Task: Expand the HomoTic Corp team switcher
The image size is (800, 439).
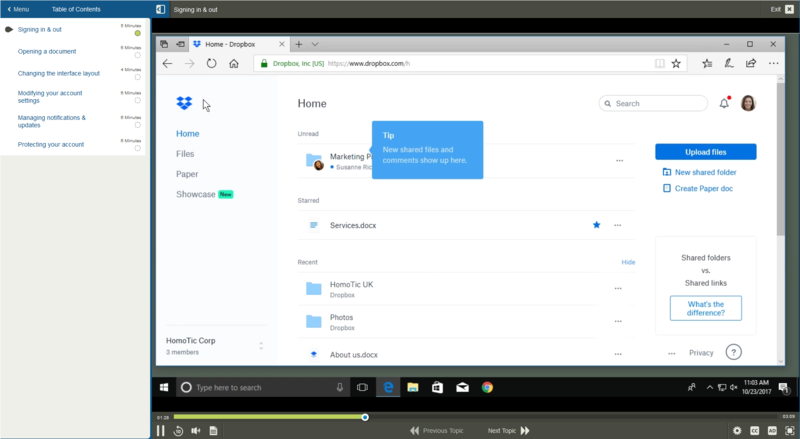Action: tap(261, 346)
